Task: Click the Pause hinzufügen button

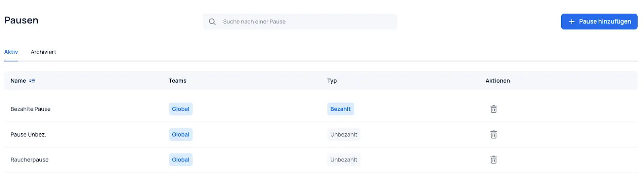Action: pyautogui.click(x=599, y=22)
